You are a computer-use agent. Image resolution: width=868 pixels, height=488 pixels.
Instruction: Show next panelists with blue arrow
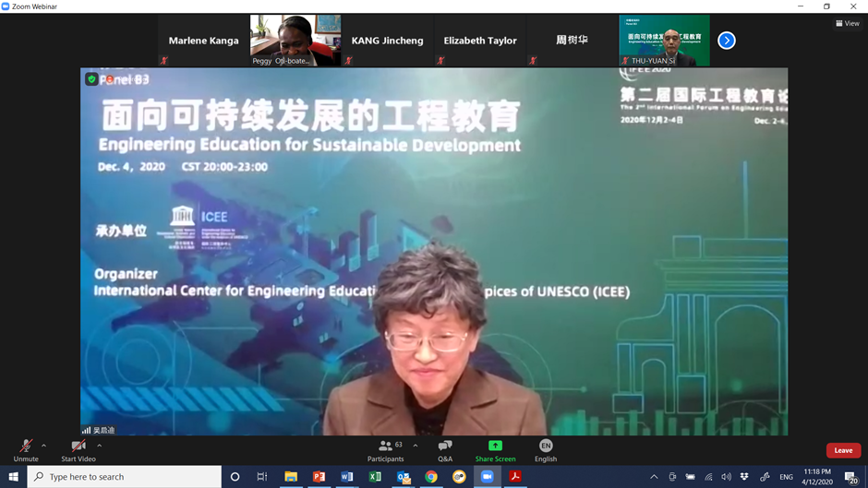[727, 41]
